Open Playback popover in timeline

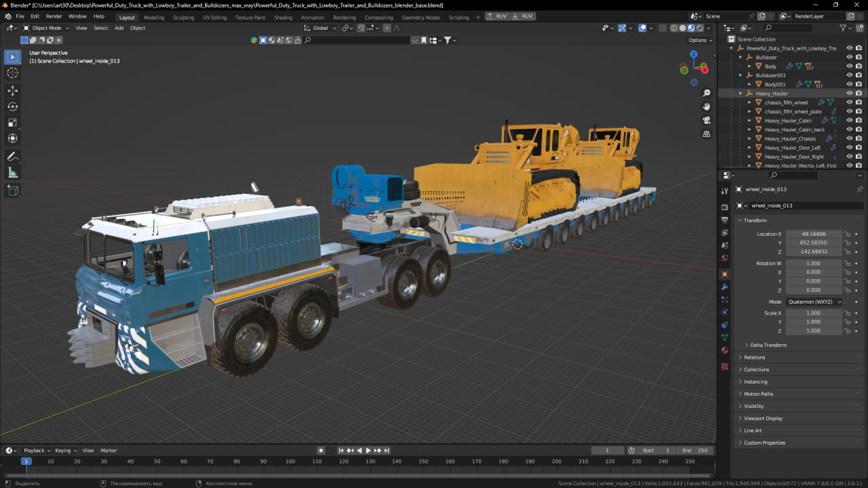tap(36, 451)
